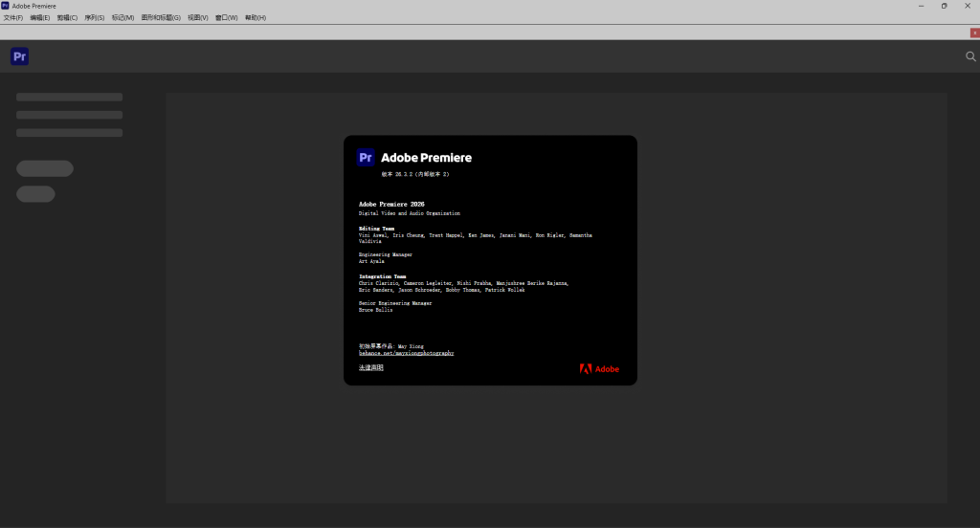Restore down the Adobe Premiere window
Screen dimensions: 980x528
[x=944, y=6]
